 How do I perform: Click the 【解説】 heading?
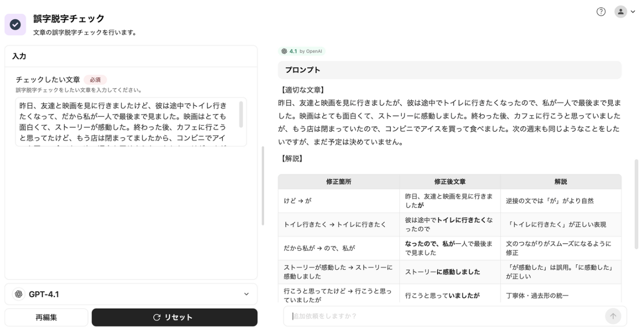(292, 158)
